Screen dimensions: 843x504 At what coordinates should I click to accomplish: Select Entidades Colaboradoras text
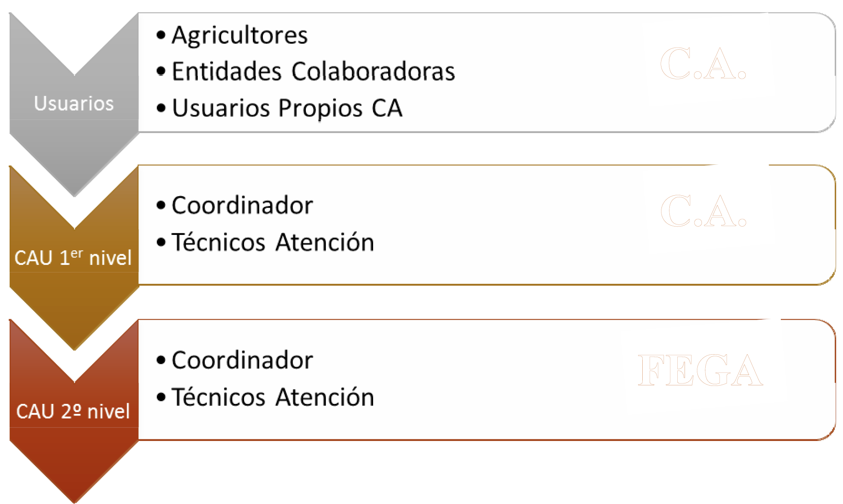pyautogui.click(x=313, y=71)
